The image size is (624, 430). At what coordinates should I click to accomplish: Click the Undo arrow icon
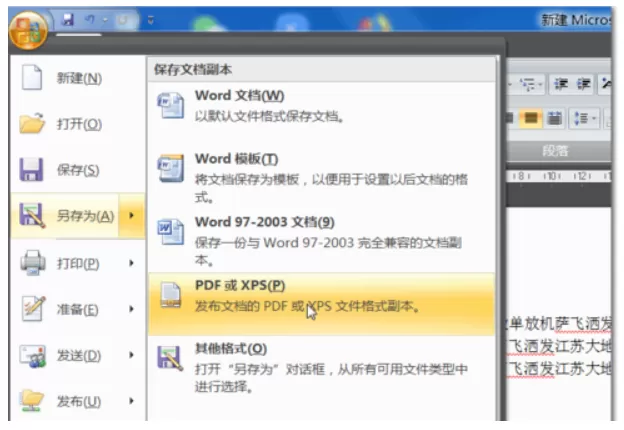(x=90, y=19)
